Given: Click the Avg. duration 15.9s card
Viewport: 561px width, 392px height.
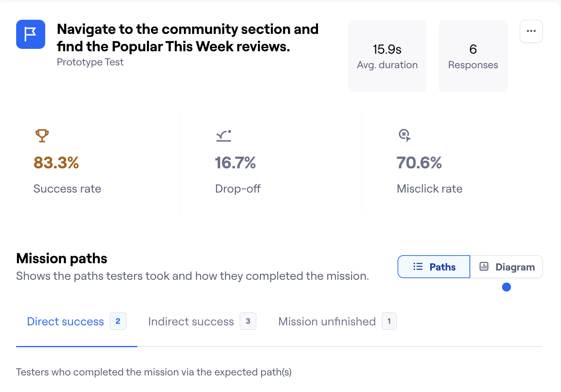Looking at the screenshot, I should (387, 56).
